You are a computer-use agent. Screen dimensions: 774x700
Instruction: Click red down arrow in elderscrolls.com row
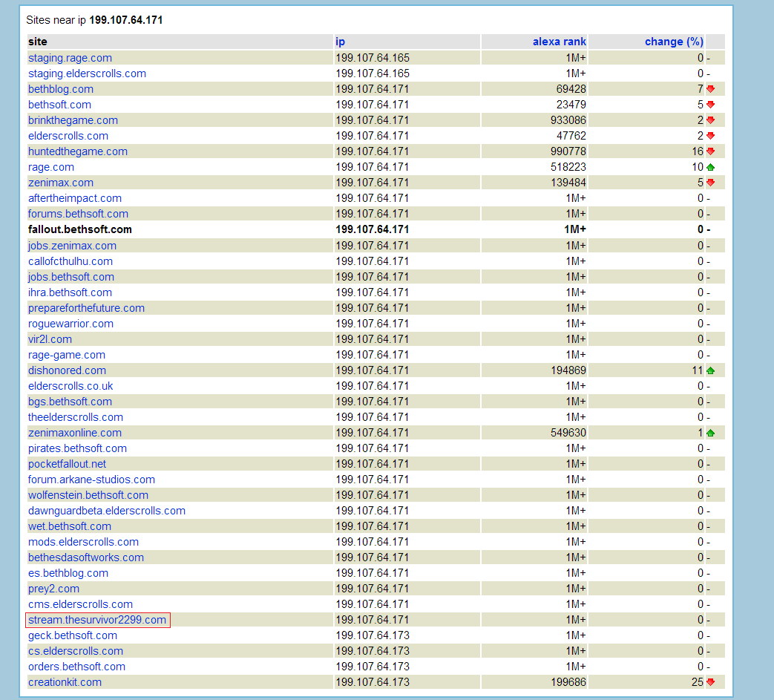click(x=711, y=136)
